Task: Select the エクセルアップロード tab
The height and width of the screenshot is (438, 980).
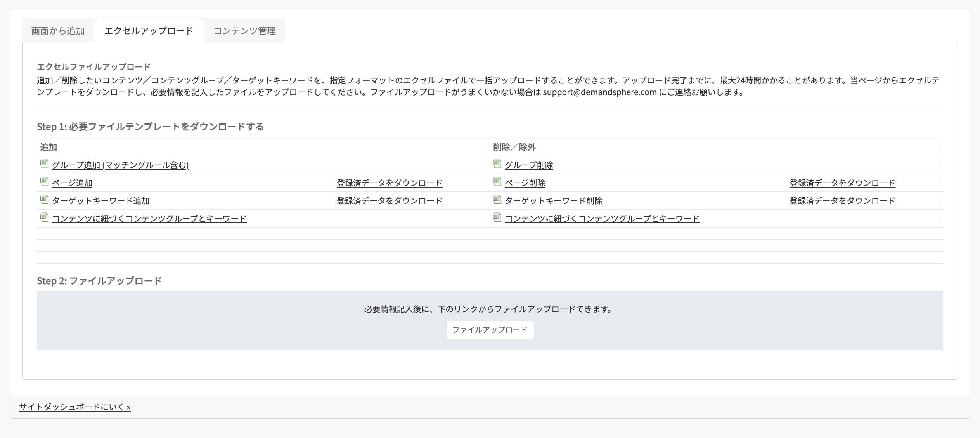Action: (x=149, y=30)
